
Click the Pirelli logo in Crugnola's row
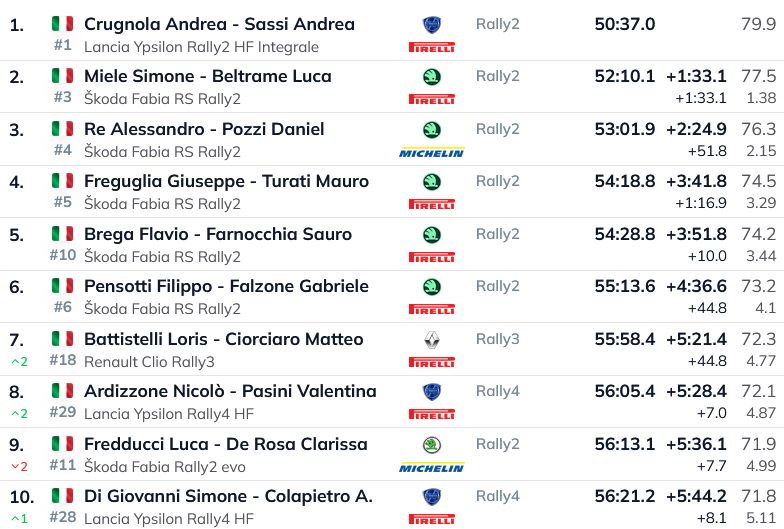tap(431, 47)
